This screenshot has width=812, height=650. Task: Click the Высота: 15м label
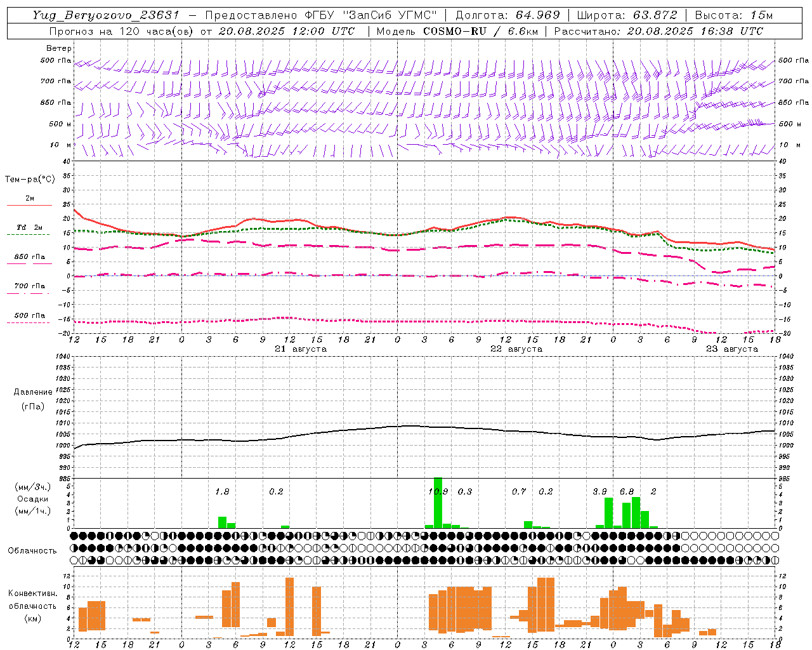(x=734, y=15)
